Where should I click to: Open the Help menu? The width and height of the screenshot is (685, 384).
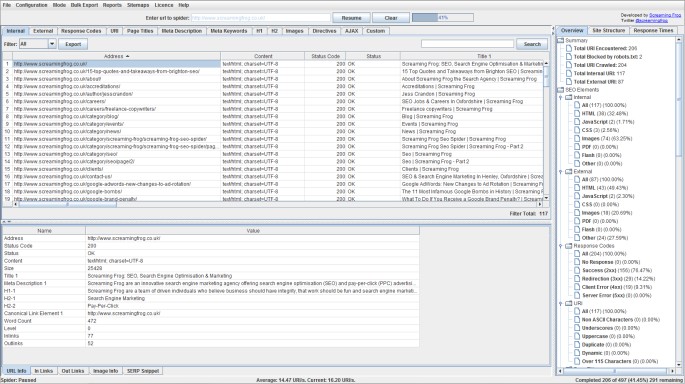tap(184, 5)
